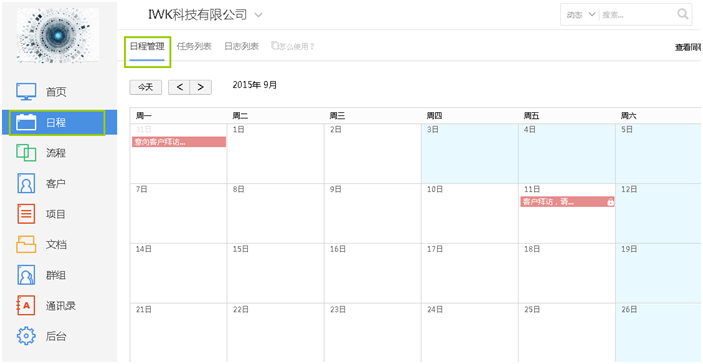The width and height of the screenshot is (703, 364).
Task: Switch to the 任务列表 tab
Action: 194,47
